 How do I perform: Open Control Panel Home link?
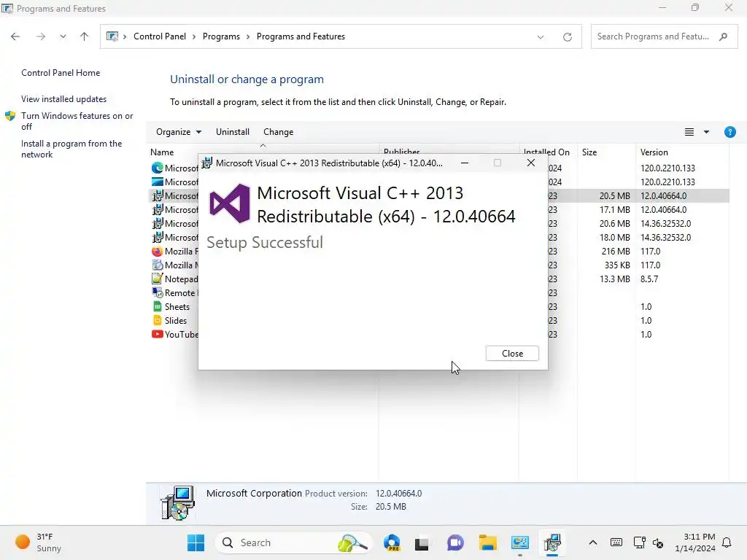(61, 73)
